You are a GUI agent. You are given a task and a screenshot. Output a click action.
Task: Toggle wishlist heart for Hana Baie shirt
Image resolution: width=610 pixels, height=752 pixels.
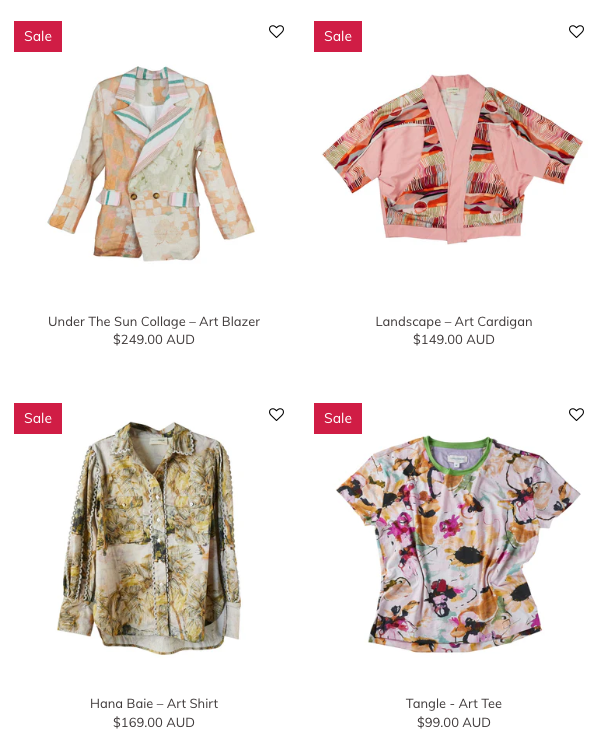276,414
